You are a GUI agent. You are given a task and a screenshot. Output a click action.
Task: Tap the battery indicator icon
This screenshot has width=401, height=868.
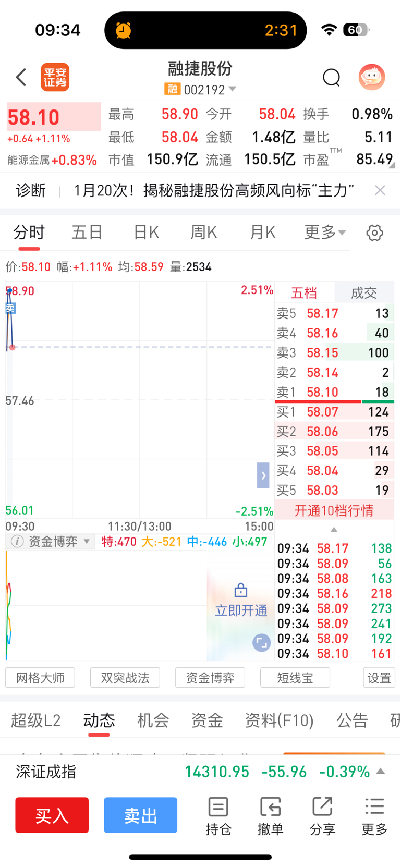(356, 30)
